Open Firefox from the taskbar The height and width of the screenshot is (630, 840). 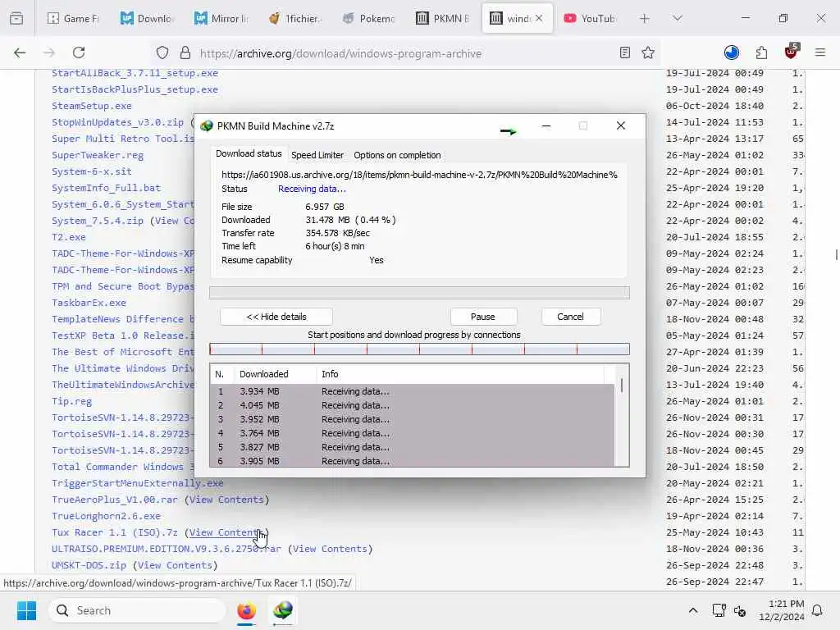tap(246, 610)
